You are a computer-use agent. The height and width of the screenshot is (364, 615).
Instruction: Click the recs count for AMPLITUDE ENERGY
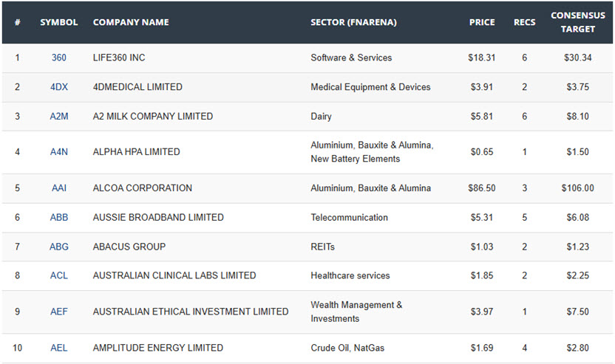point(524,348)
